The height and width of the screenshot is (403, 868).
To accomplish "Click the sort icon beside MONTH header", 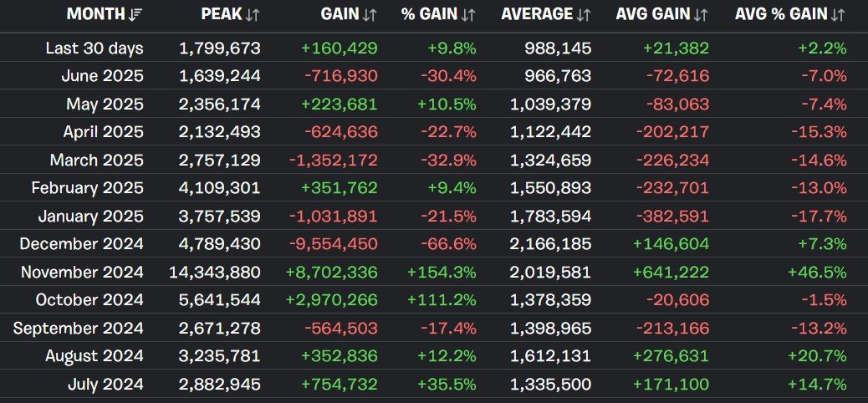I will (x=136, y=14).
